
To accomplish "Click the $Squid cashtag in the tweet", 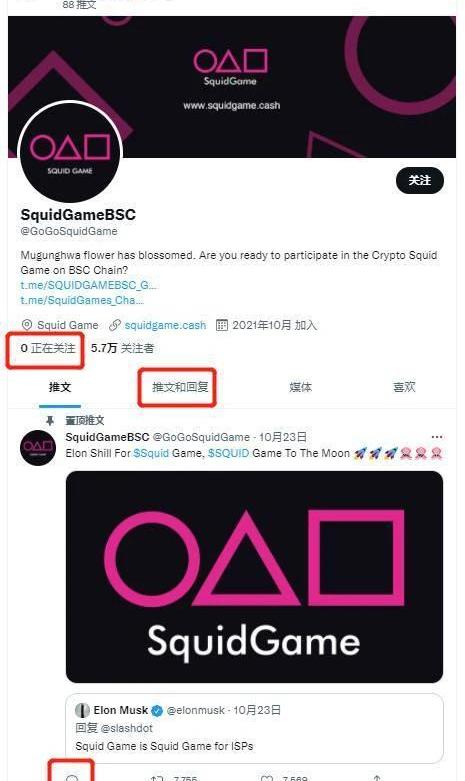I will tap(151, 453).
